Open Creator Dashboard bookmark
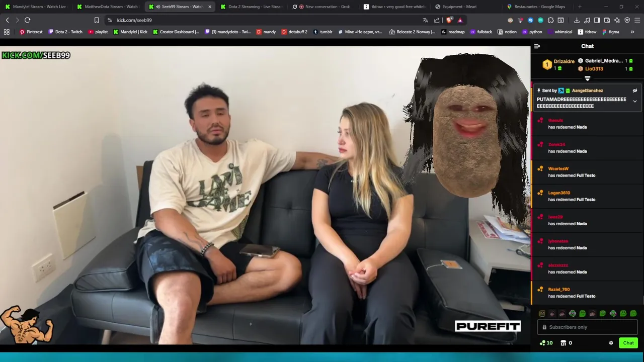 click(x=176, y=32)
